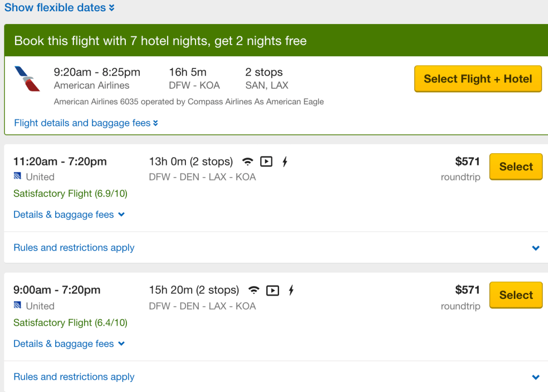Select the 11:20am United flight
The height and width of the screenshot is (392, 548).
pos(516,167)
